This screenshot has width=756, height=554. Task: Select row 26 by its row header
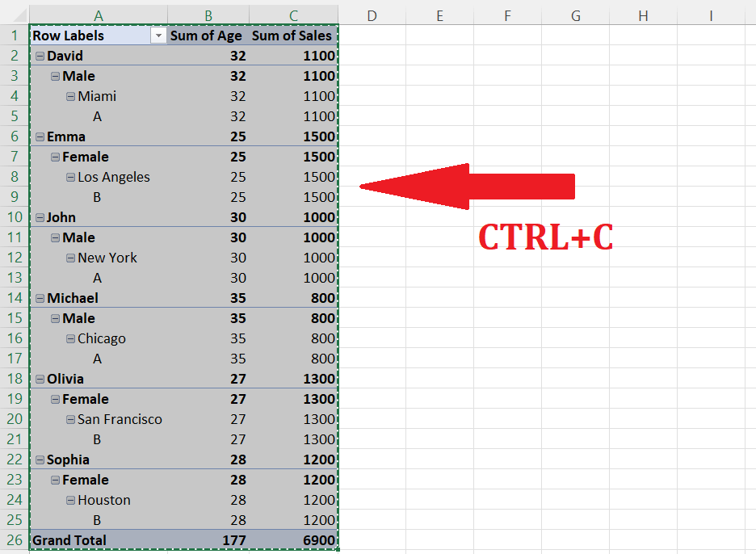[x=13, y=539]
